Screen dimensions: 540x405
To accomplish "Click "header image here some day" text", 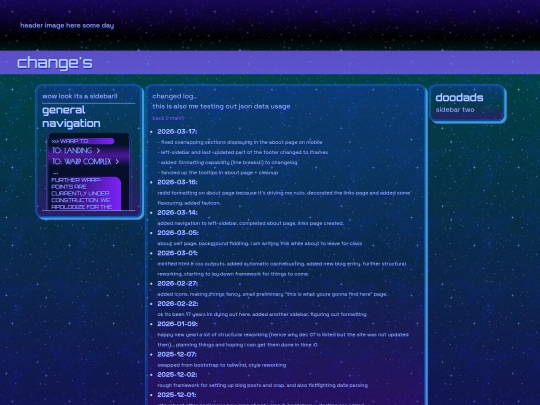I will coord(67,25).
